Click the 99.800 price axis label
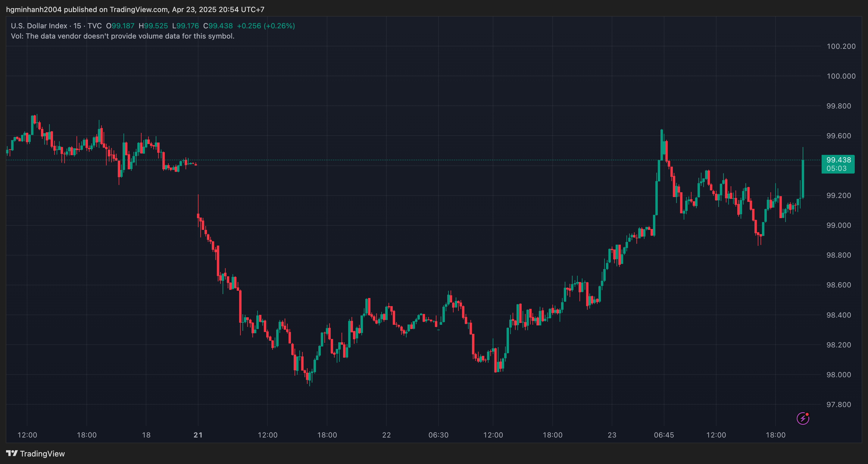Image resolution: width=868 pixels, height=464 pixels. click(839, 106)
